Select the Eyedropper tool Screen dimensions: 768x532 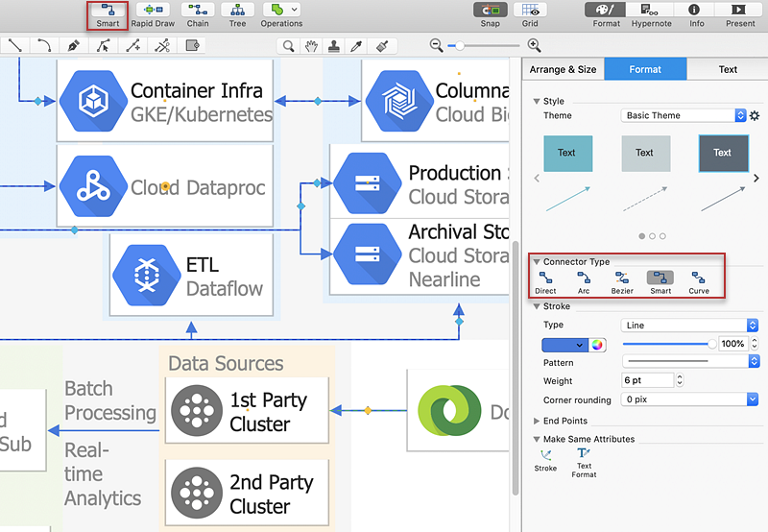pyautogui.click(x=356, y=46)
